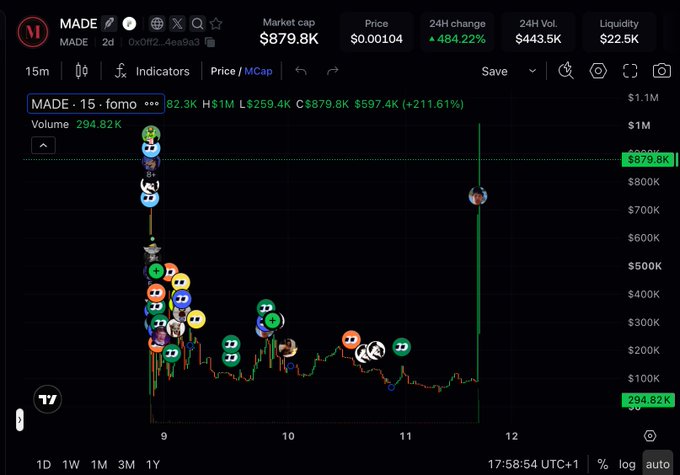The width and height of the screenshot is (680, 475).
Task: Click the pencil edit icon beside MADE
Action: [109, 23]
